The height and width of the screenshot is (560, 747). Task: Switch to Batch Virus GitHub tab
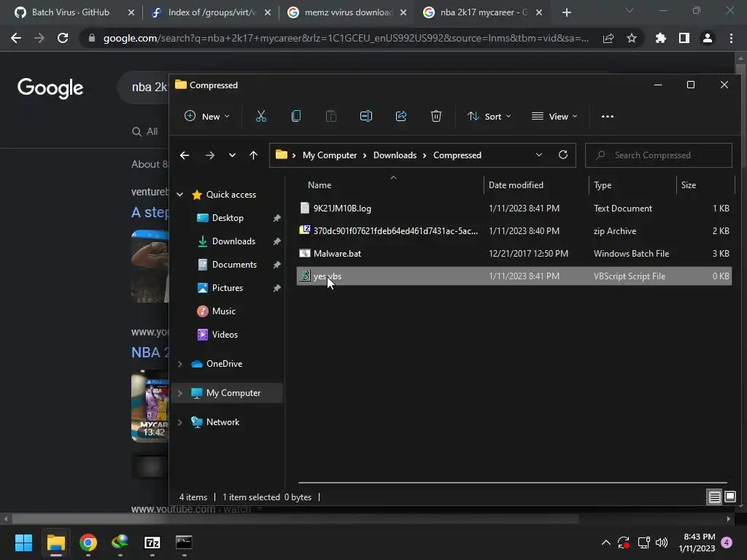[71, 12]
